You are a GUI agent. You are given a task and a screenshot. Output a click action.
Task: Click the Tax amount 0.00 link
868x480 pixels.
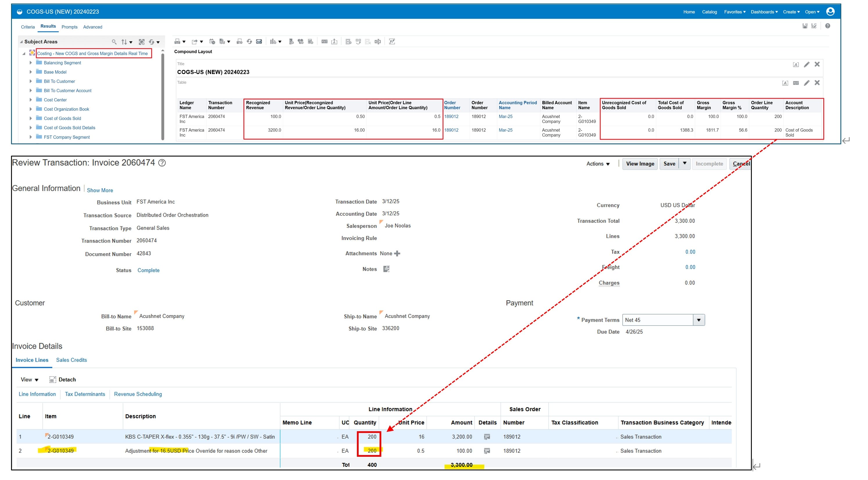pos(690,252)
